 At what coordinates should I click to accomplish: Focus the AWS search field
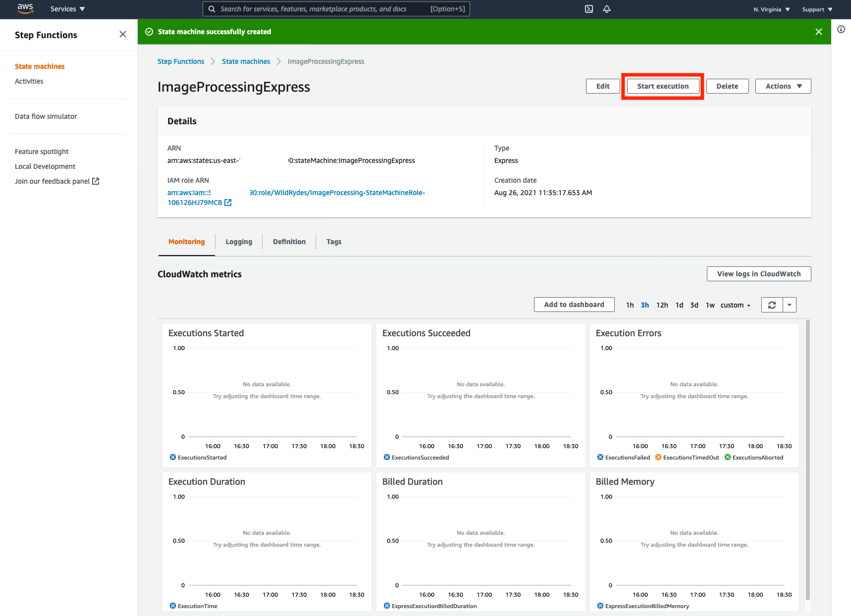coord(336,9)
